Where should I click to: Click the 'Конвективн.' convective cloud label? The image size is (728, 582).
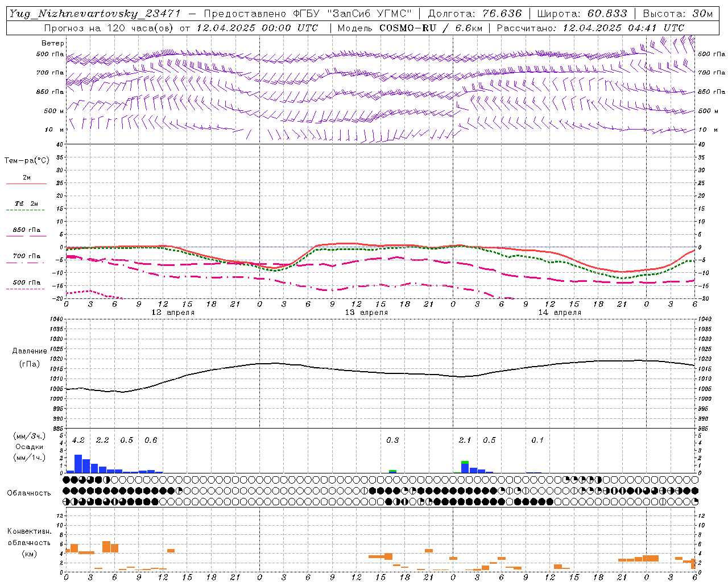pyautogui.click(x=30, y=531)
